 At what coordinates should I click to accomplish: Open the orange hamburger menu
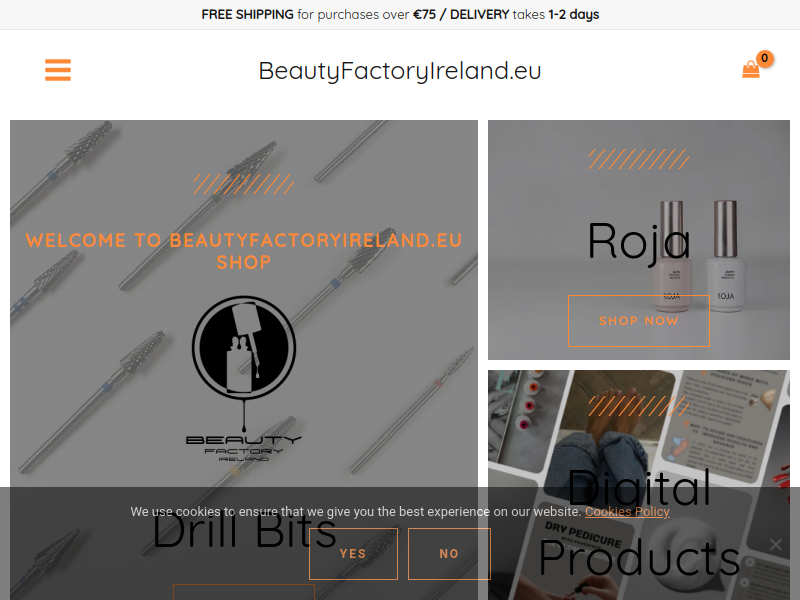pos(58,70)
